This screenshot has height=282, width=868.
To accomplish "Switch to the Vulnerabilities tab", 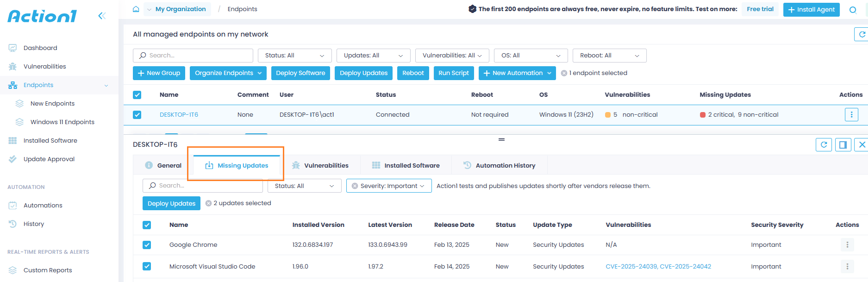I will click(x=320, y=166).
